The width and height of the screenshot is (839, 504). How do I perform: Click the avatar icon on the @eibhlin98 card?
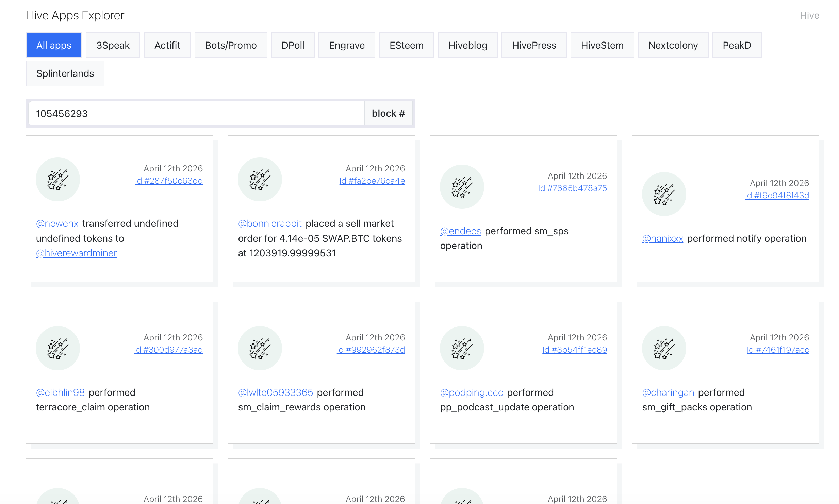(58, 348)
